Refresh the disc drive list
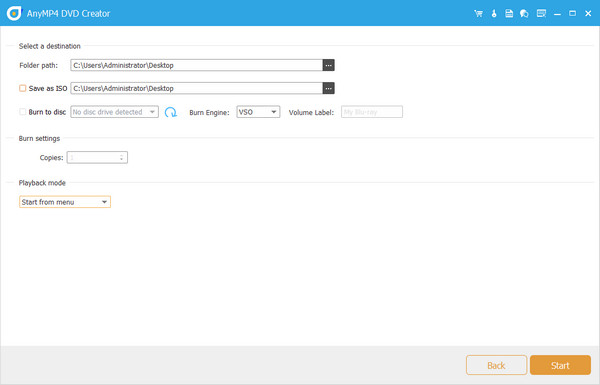600x385 pixels. (171, 112)
